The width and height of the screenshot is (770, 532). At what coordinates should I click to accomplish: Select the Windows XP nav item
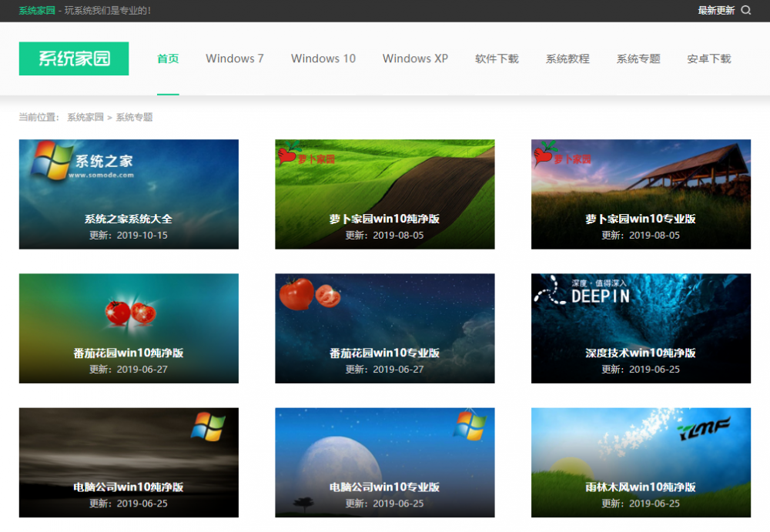click(x=416, y=59)
